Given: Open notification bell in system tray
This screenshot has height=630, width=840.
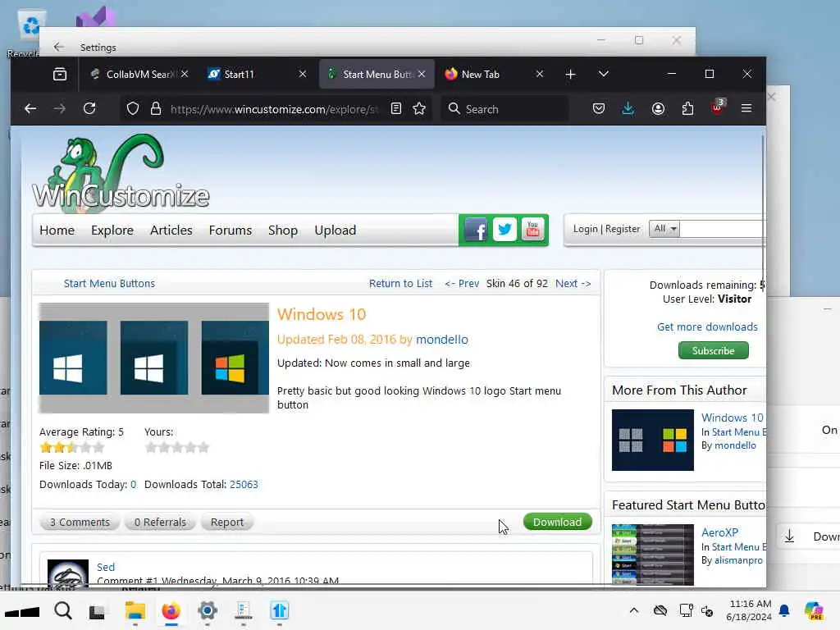Looking at the screenshot, I should (784, 610).
